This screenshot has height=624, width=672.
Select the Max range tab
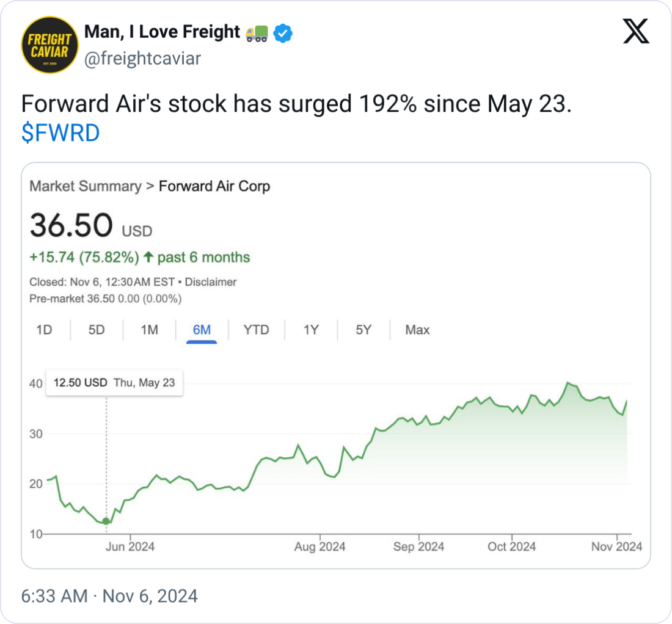click(x=417, y=330)
